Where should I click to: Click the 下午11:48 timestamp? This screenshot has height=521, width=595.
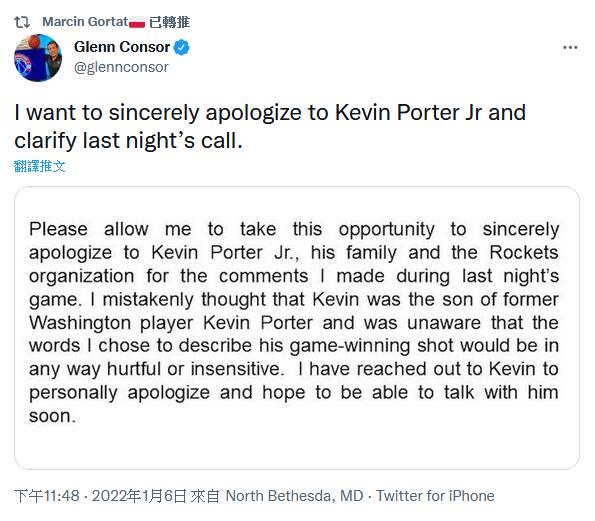coord(47,496)
